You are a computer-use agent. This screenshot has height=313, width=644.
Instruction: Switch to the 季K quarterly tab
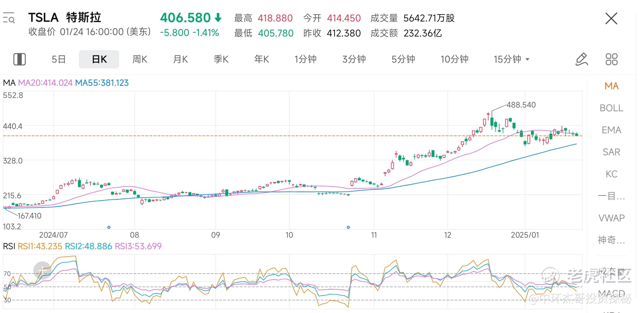[221, 59]
